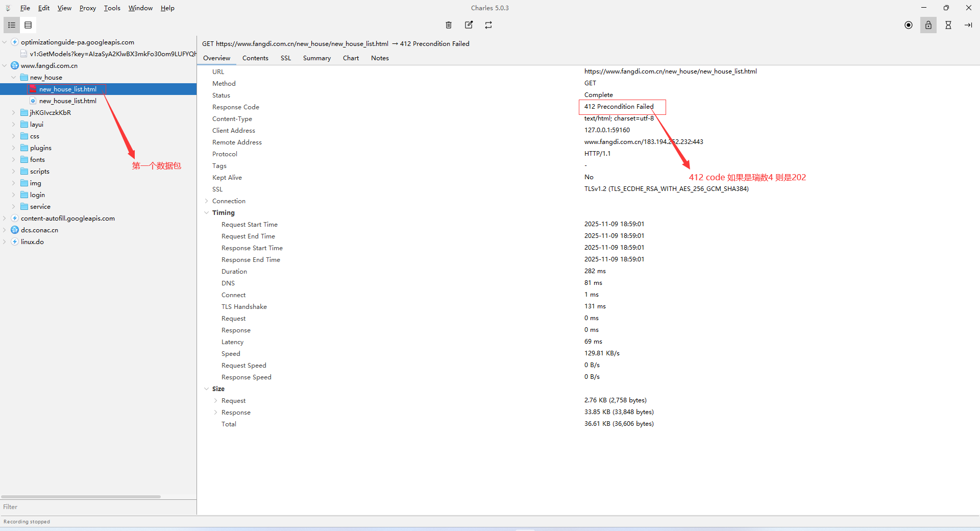Expand Response size details
The height and width of the screenshot is (531, 980).
pos(216,413)
